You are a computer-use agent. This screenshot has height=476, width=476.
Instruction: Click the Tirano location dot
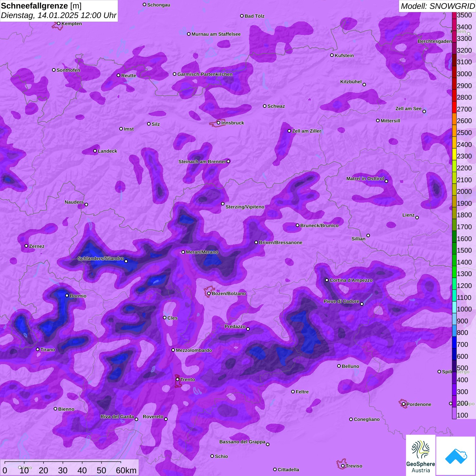pos(38,349)
